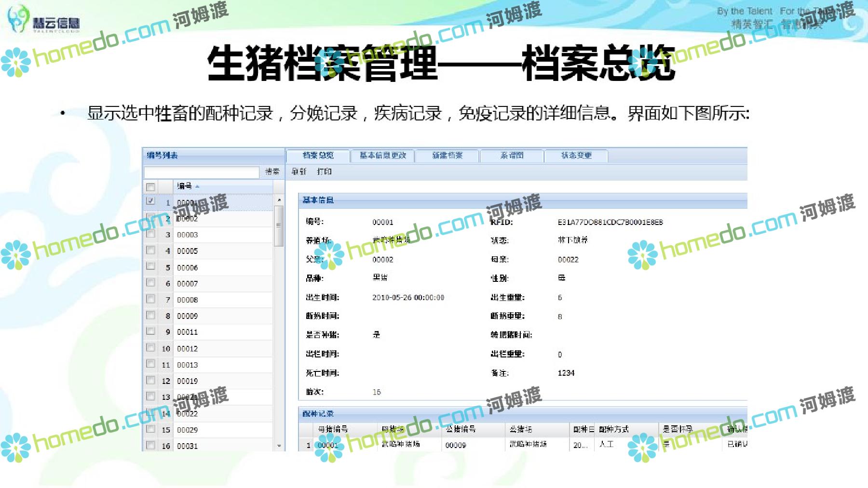
Task: Click the 慧云信息 logo
Action: pos(44,19)
